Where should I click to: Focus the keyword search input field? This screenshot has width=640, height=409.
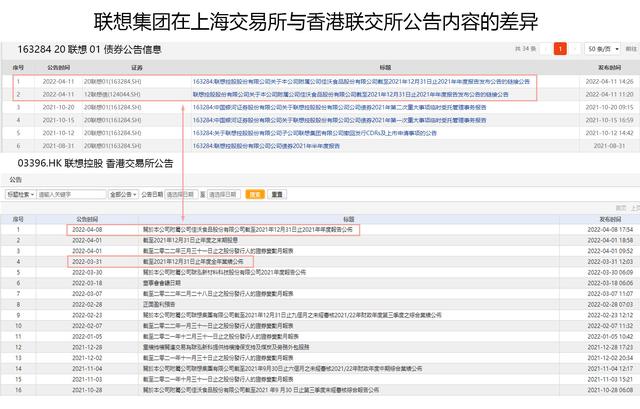tap(71, 194)
